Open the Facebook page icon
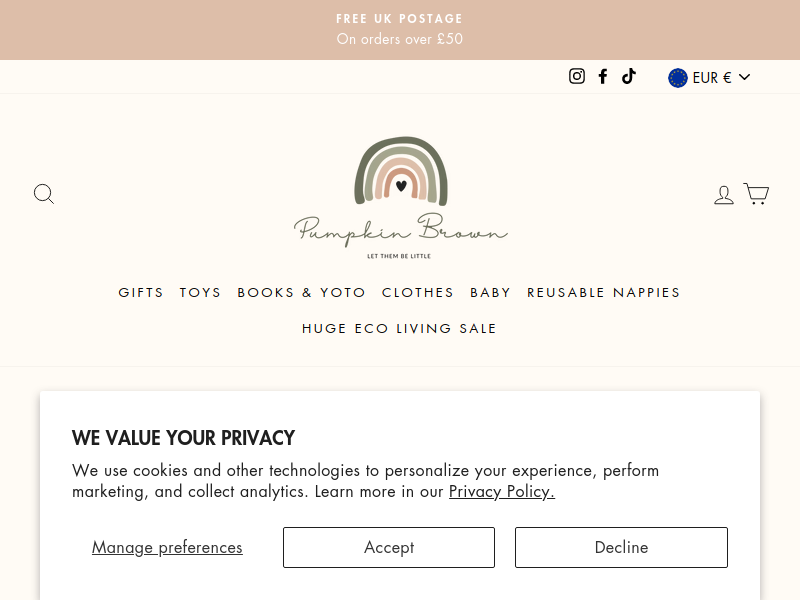The height and width of the screenshot is (600, 800). click(x=603, y=77)
